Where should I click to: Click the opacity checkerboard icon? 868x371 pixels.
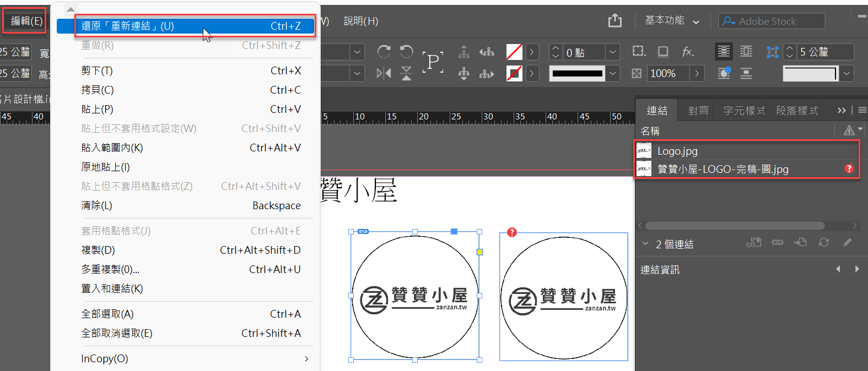point(637,73)
